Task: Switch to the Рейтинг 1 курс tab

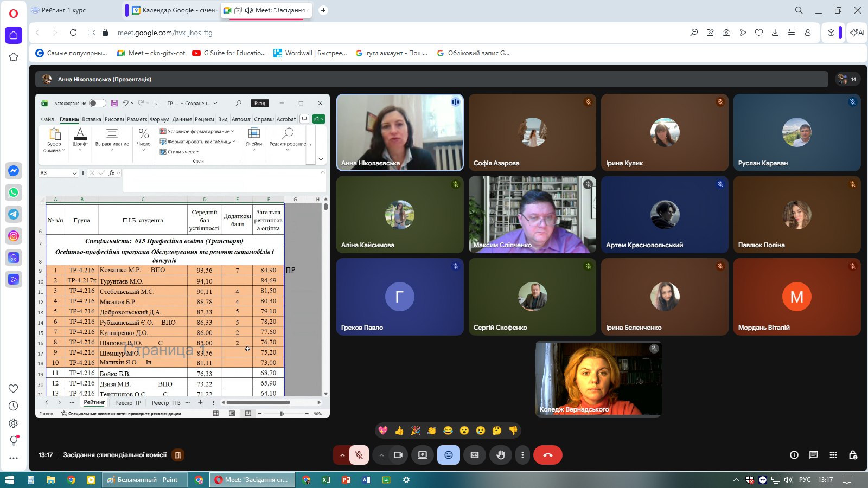Action: coord(71,10)
